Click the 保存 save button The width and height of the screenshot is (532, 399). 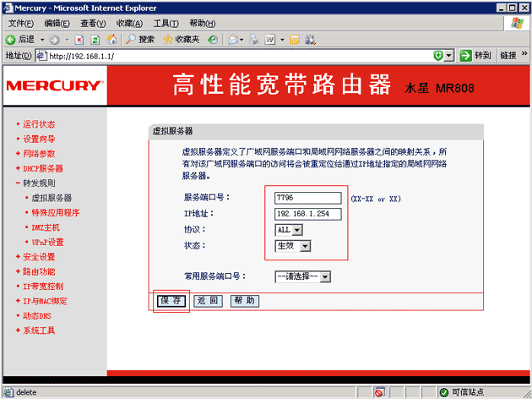171,301
